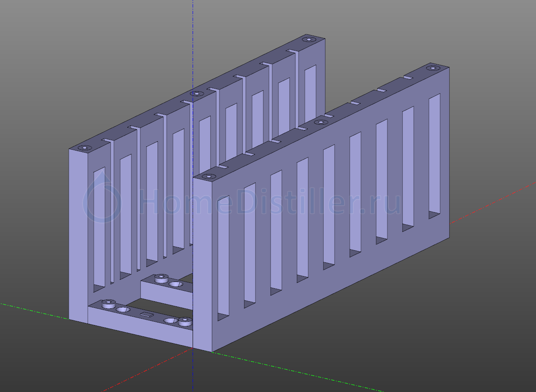Click the blue vertical axis line above the model

tap(193, 42)
